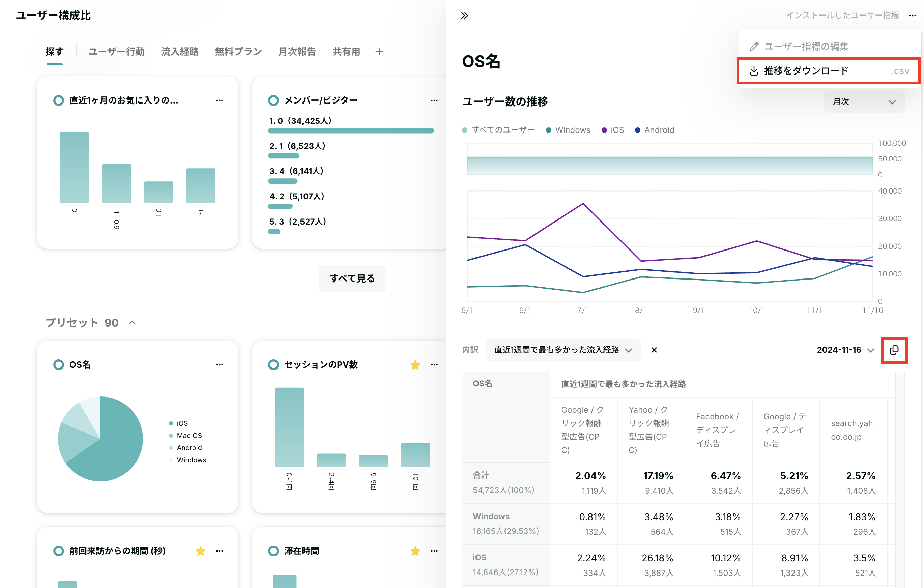Viewport: 924px width, 588px height.
Task: Open more options on セッションのPV数 card
Action: click(x=434, y=365)
